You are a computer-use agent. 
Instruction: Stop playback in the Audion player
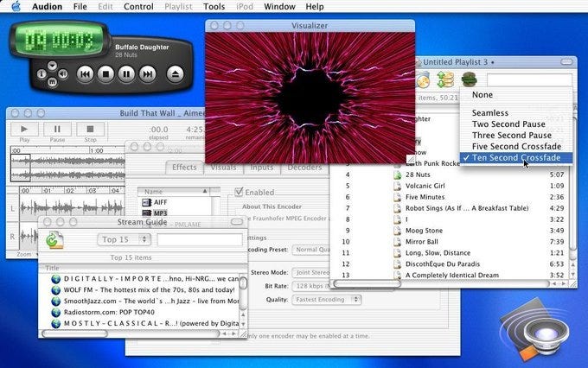105,74
